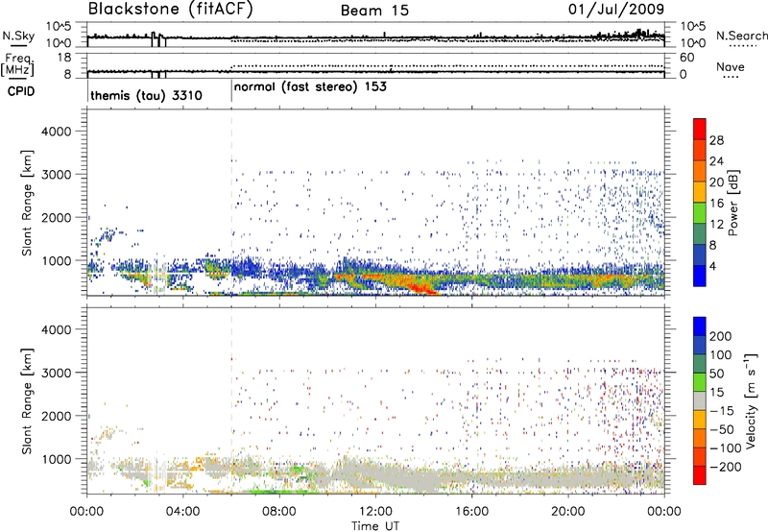
Task: Click the 'normal (fast stereo) 153' CPID text
Action: pyautogui.click(x=310, y=87)
